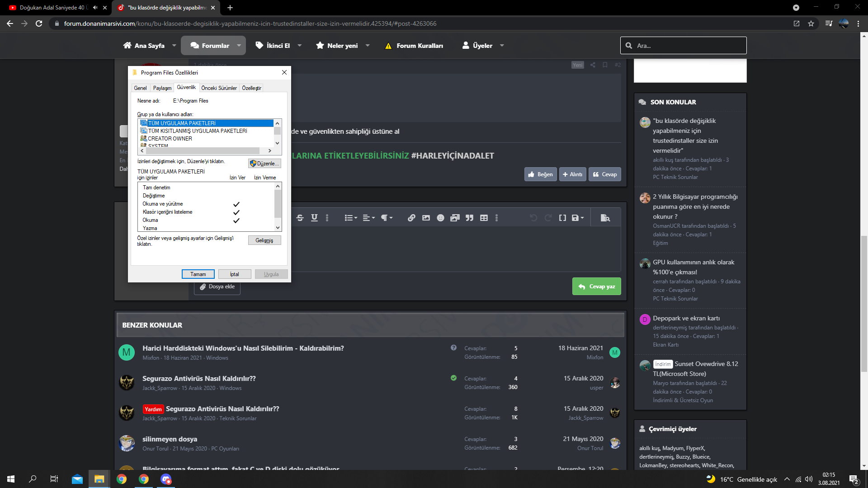Click the insert table icon
868x488 pixels.
484,218
